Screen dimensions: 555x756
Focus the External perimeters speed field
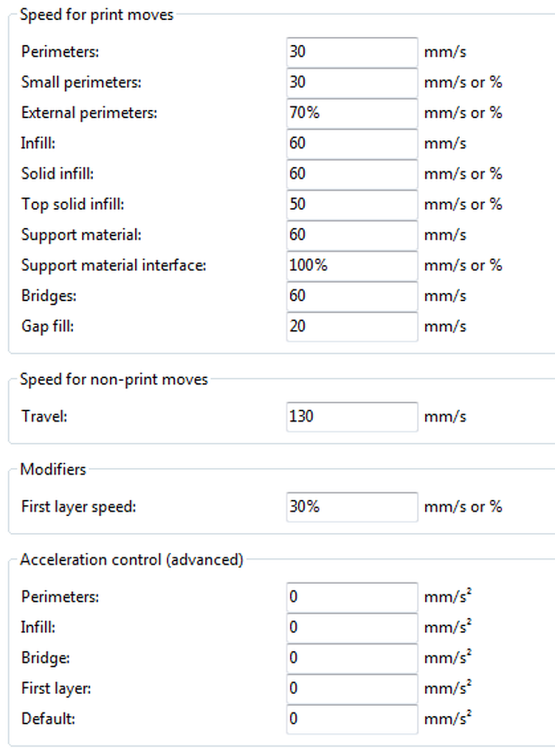click(352, 113)
